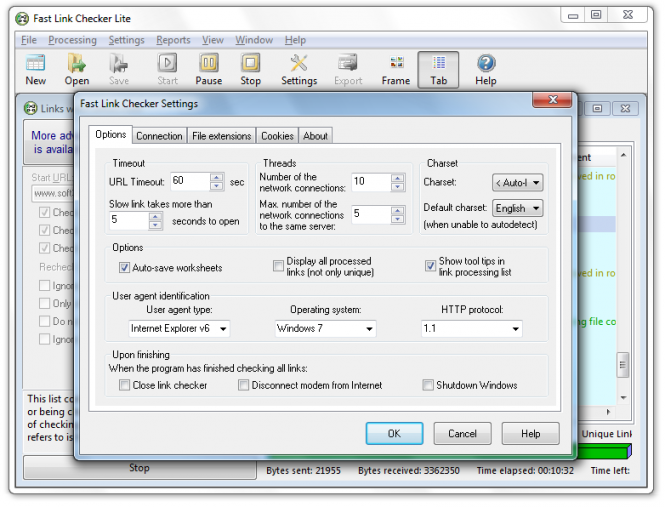Click the Save toolbar icon
The width and height of the screenshot is (665, 507).
(x=119, y=70)
